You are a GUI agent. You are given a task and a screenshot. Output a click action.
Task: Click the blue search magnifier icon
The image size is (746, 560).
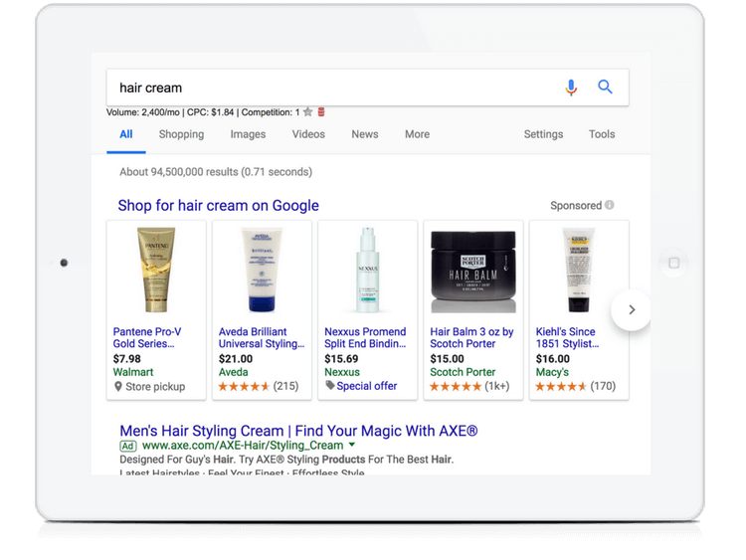pyautogui.click(x=605, y=88)
